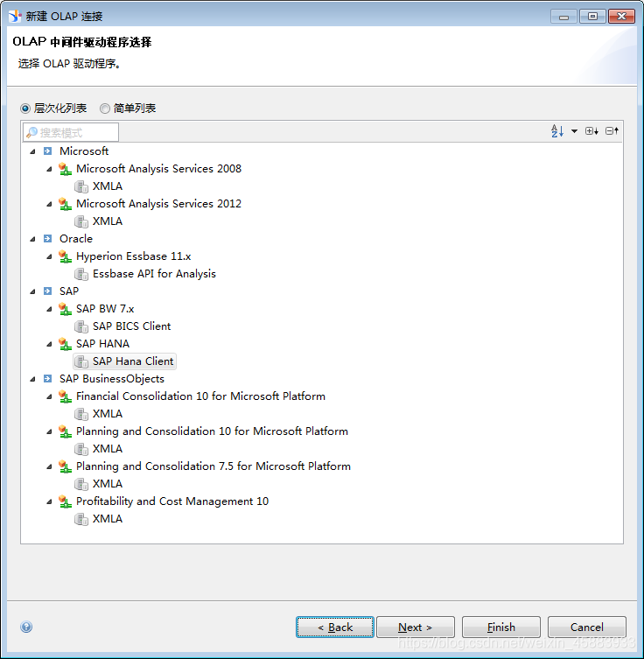Click the Profitability and Cost Management database icon
Image resolution: width=644 pixels, height=659 pixels.
pyautogui.click(x=65, y=501)
